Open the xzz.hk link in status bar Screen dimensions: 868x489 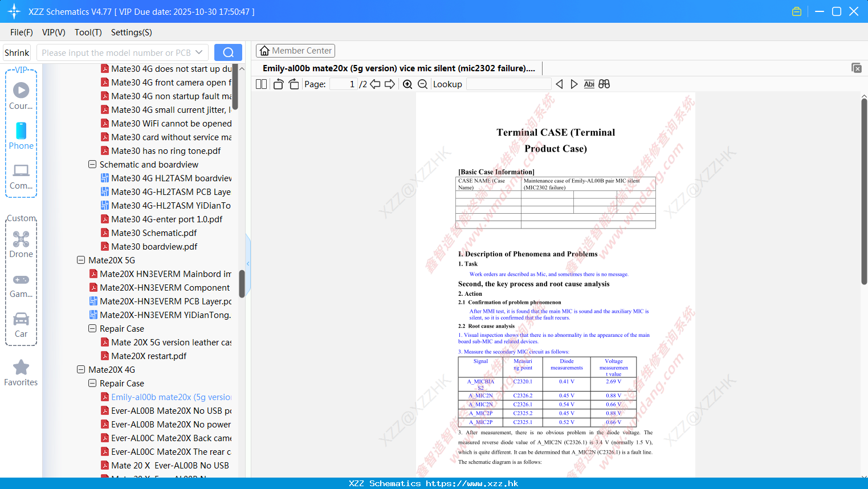(472, 483)
